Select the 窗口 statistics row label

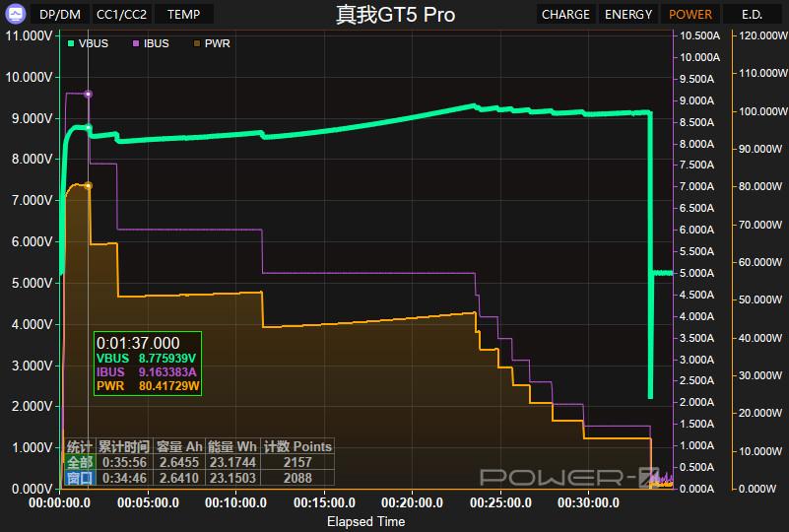click(x=80, y=478)
